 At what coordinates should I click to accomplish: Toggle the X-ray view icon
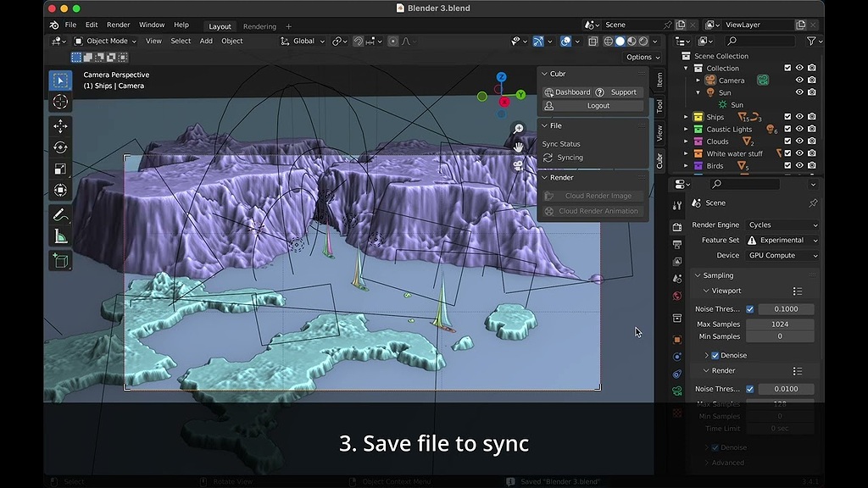point(593,42)
